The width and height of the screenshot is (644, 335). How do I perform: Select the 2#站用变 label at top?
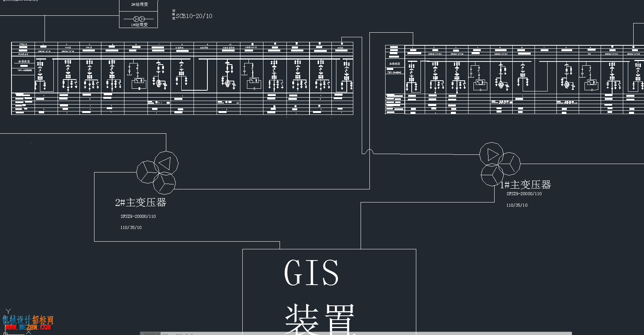[139, 5]
